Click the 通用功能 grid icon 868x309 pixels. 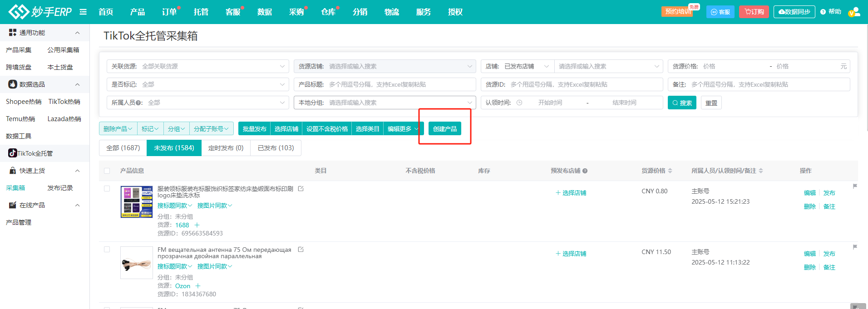[x=13, y=33]
